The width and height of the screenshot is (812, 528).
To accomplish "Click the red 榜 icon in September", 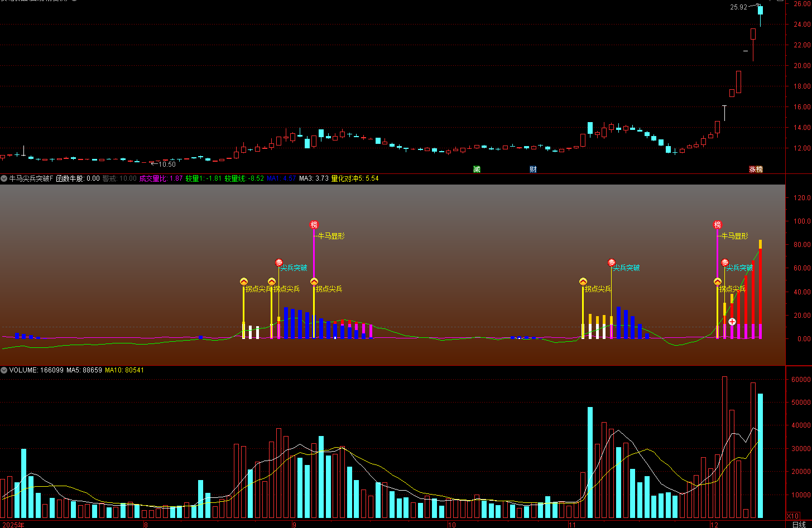I will (314, 225).
